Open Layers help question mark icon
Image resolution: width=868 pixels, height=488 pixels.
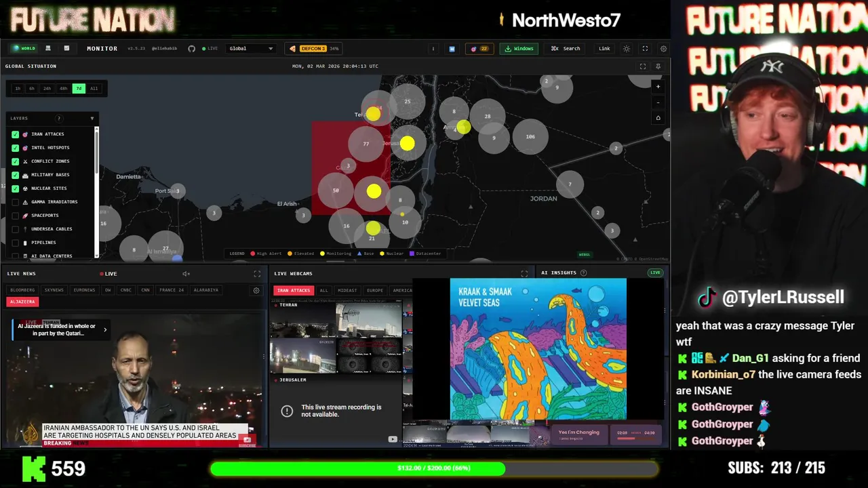pos(59,119)
